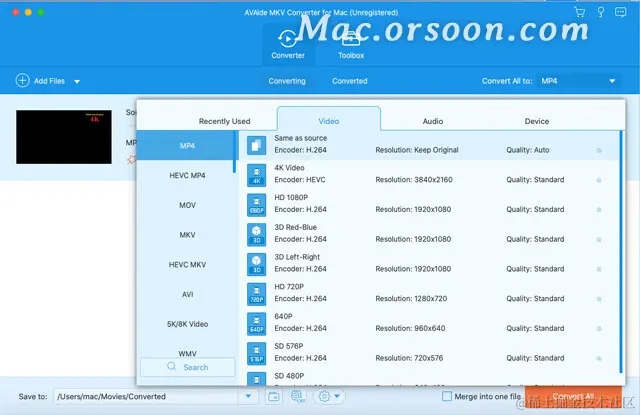Open the Converting tab
Image resolution: width=640 pixels, height=415 pixels.
point(287,81)
